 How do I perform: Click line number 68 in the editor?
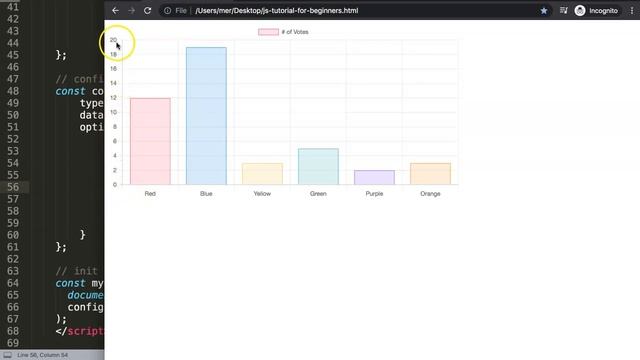tap(13, 331)
